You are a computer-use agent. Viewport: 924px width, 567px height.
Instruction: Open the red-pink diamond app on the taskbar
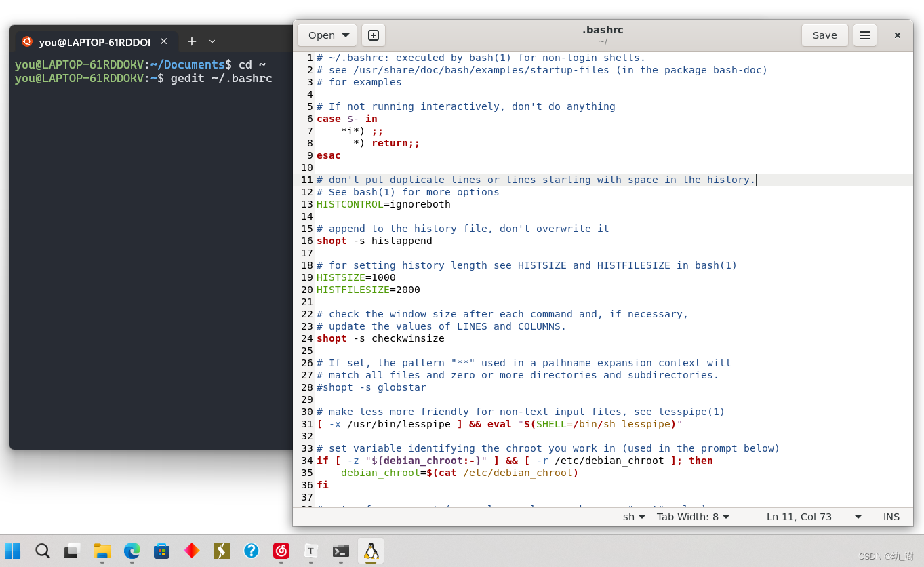tap(192, 551)
